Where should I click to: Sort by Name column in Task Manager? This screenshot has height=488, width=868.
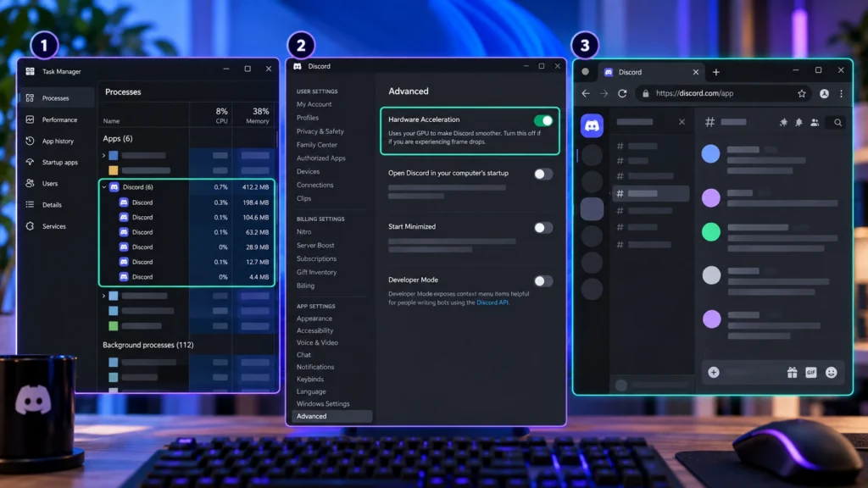[x=111, y=120]
